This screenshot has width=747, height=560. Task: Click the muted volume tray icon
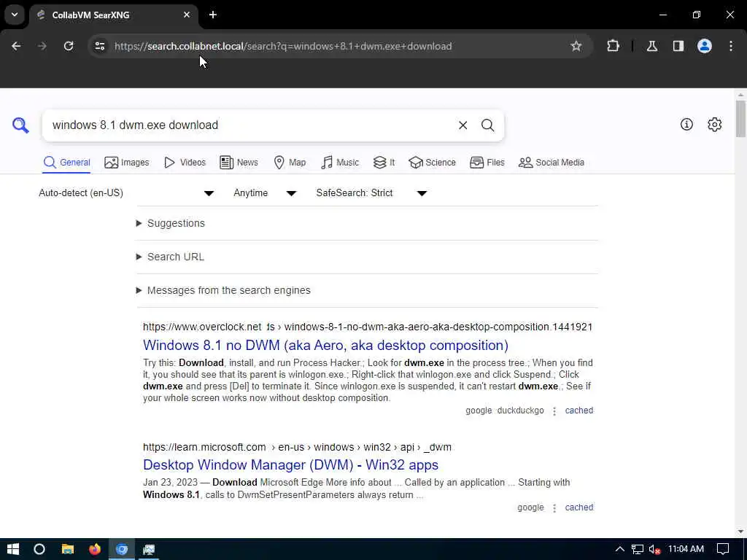click(x=654, y=549)
